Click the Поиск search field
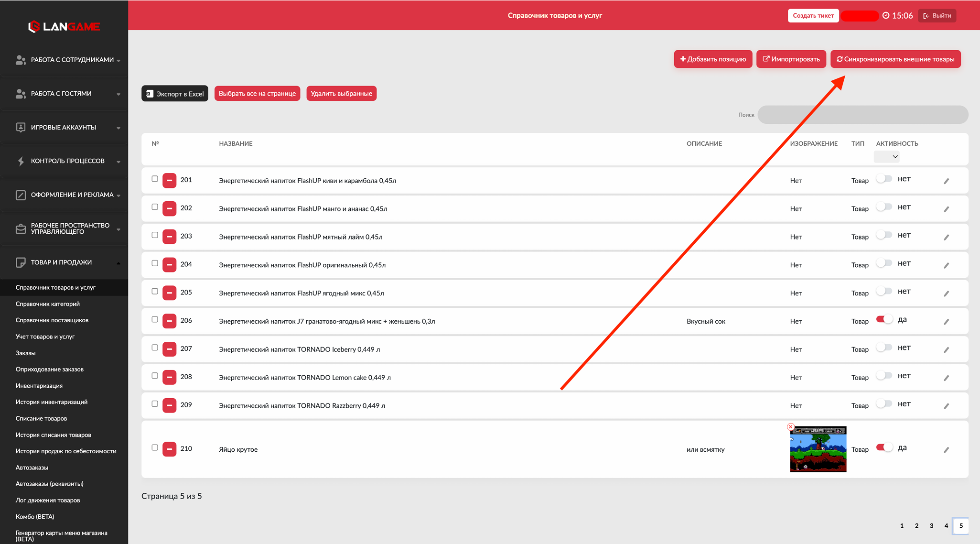The height and width of the screenshot is (544, 980). pos(863,115)
